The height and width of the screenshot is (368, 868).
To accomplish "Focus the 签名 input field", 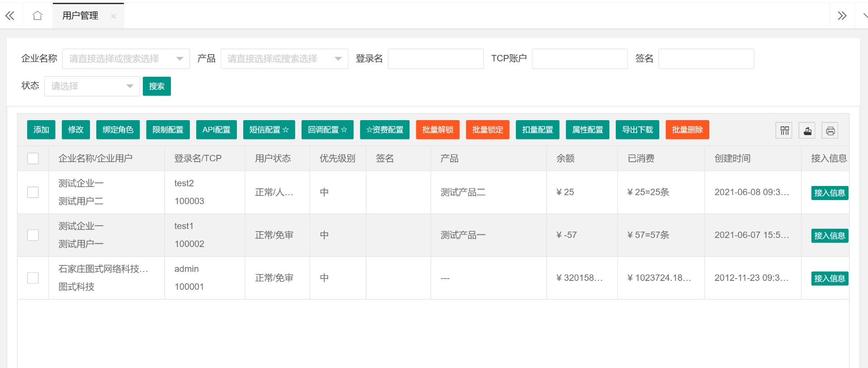I will tap(706, 59).
